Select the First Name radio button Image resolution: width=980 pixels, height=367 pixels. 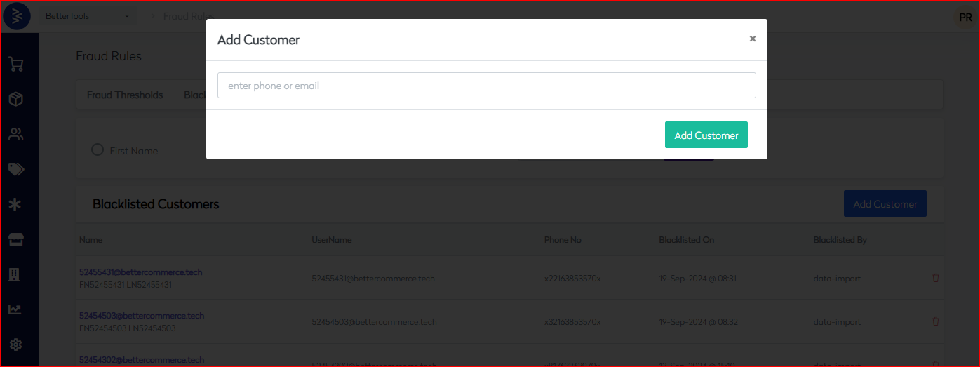pos(98,150)
